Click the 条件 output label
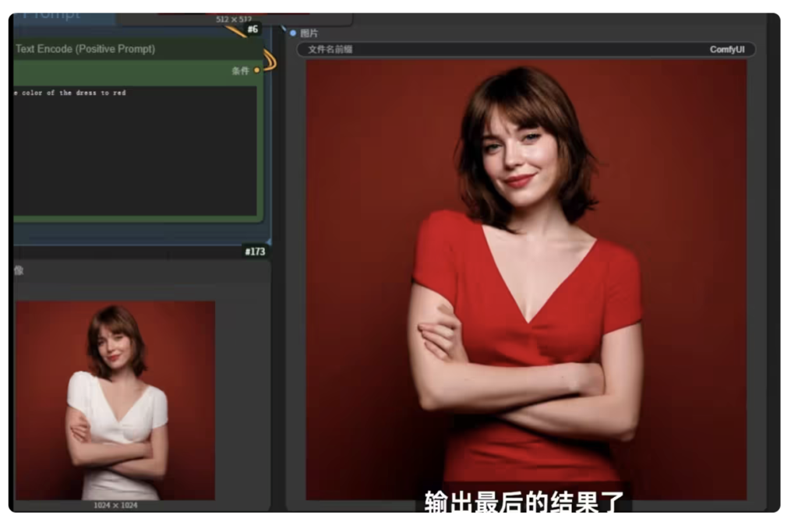 coord(240,70)
